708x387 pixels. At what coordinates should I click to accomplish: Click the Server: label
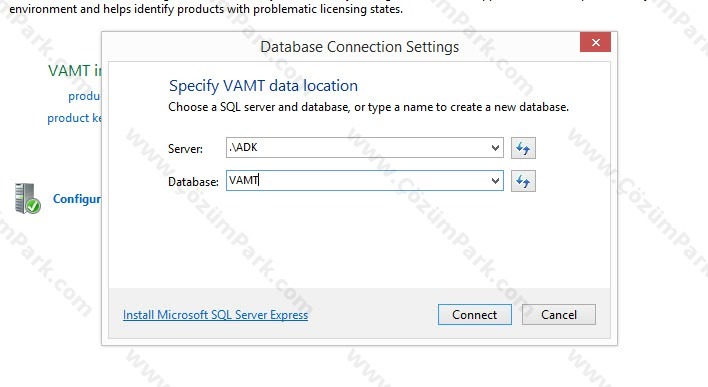(185, 149)
